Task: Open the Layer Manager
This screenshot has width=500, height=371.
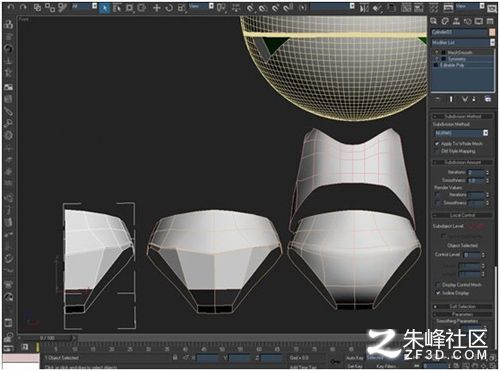Action: tap(392, 8)
